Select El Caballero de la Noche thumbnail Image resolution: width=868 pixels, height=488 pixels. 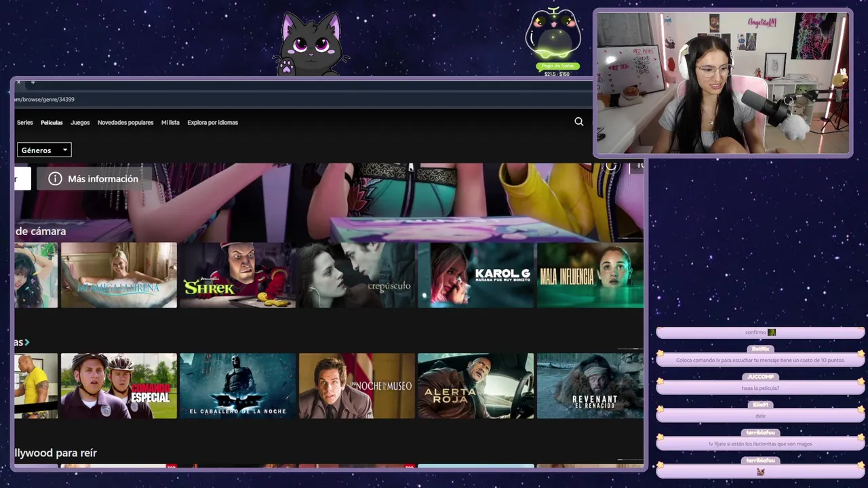pos(237,386)
